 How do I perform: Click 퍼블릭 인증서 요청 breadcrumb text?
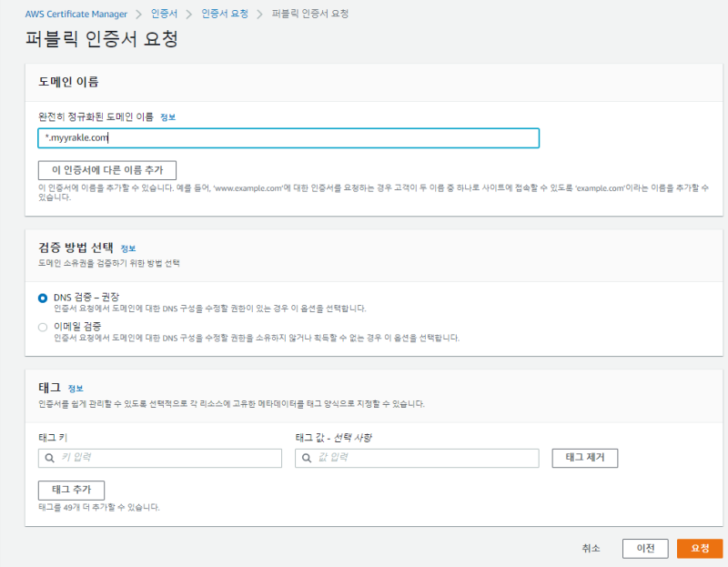click(x=309, y=14)
